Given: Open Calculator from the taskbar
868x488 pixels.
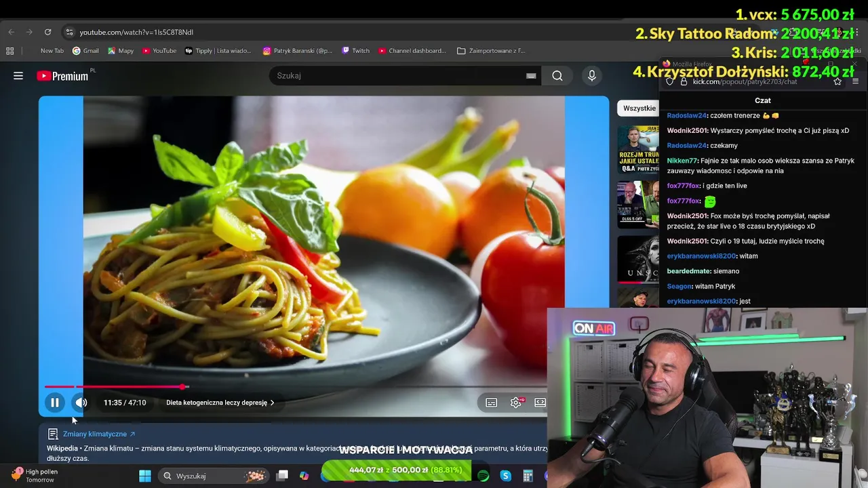Looking at the screenshot, I should click(528, 476).
